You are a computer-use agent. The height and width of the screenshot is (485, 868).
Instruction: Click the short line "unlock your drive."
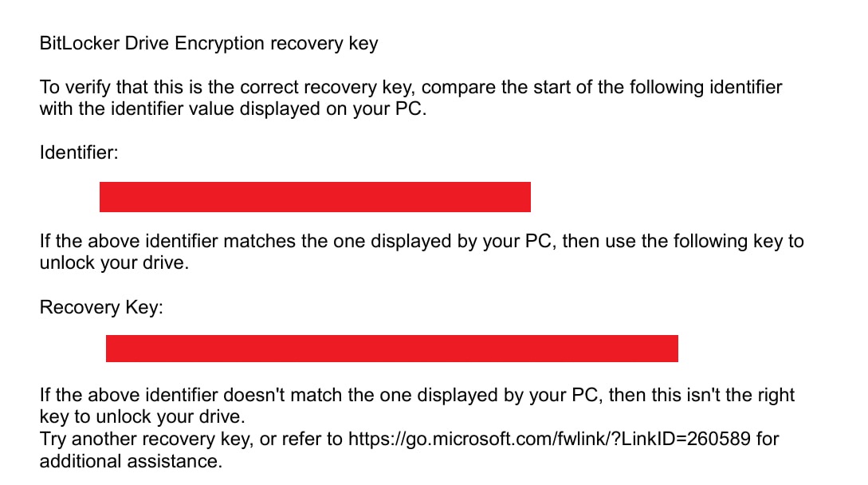pyautogui.click(x=114, y=263)
